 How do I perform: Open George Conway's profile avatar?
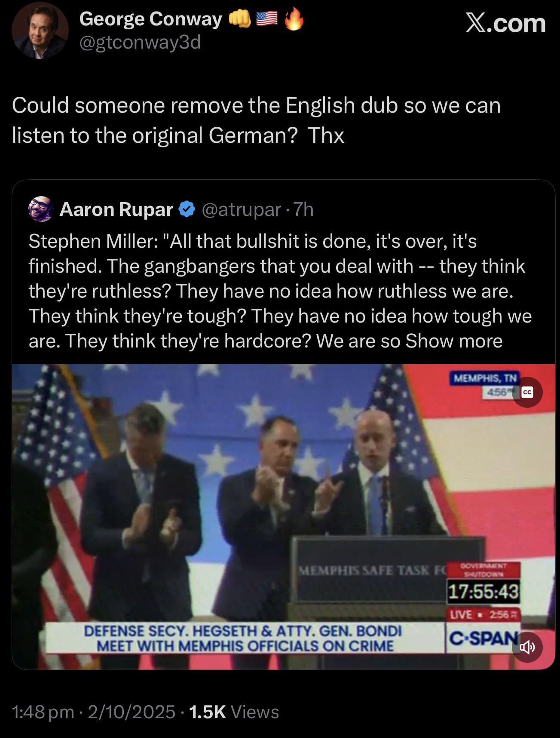[40, 30]
